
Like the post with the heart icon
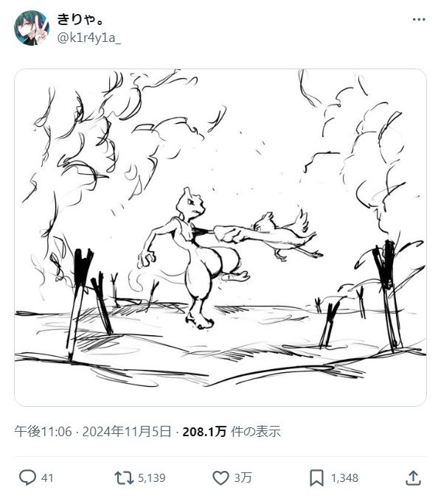[221, 477]
